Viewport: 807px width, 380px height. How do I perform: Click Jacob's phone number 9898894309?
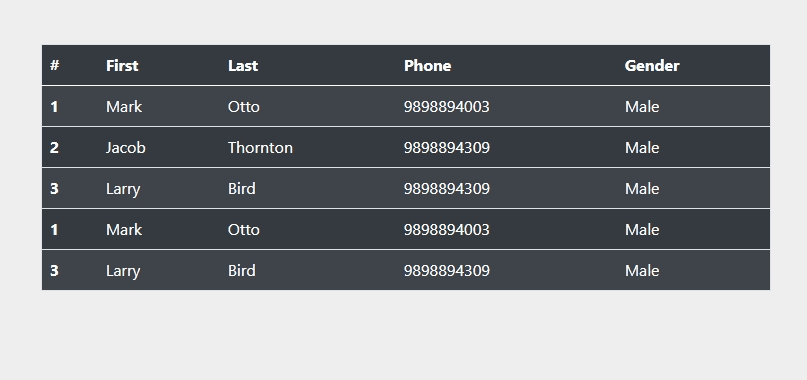click(x=447, y=148)
